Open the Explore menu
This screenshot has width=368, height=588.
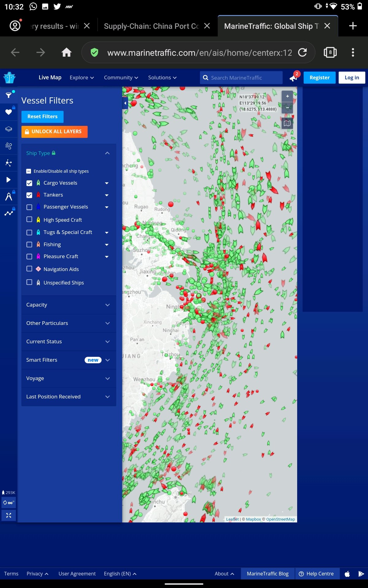82,77
